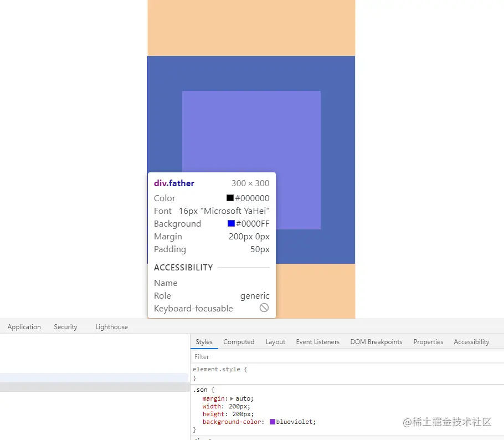This screenshot has width=504, height=440.
Task: Switch to DOM Breakpoints tab
Action: pos(376,342)
